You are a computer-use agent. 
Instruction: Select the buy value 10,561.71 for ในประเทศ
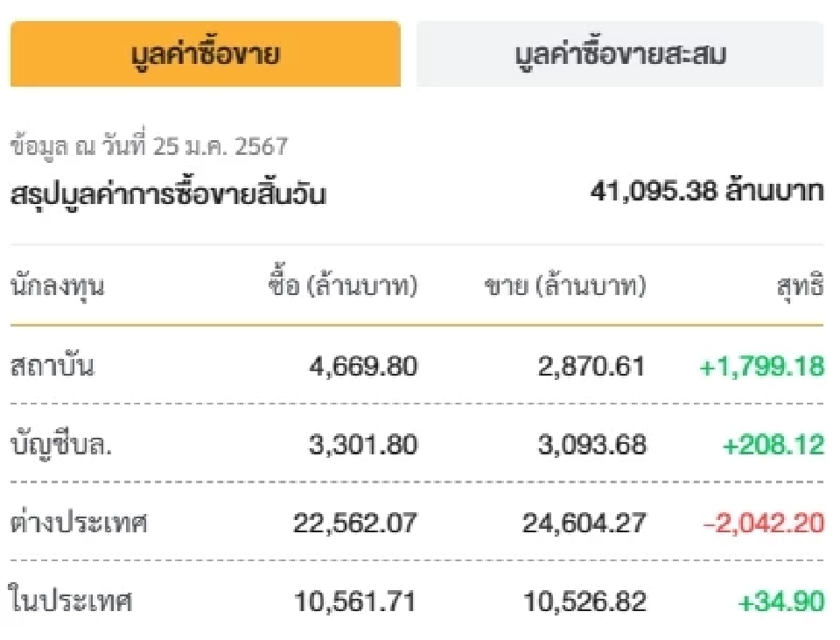pyautogui.click(x=359, y=597)
